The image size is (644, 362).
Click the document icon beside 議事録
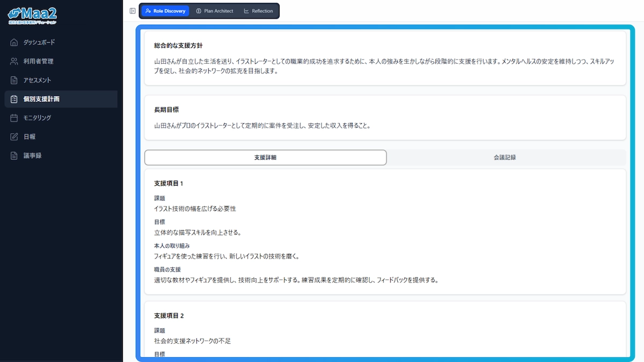(13, 155)
